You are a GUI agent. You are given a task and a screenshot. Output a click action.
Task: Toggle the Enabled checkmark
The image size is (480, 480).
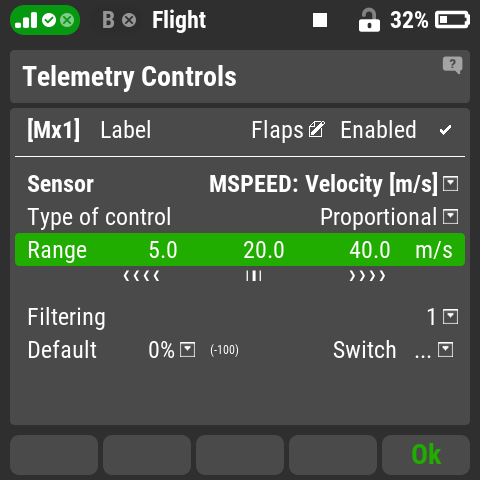(445, 130)
